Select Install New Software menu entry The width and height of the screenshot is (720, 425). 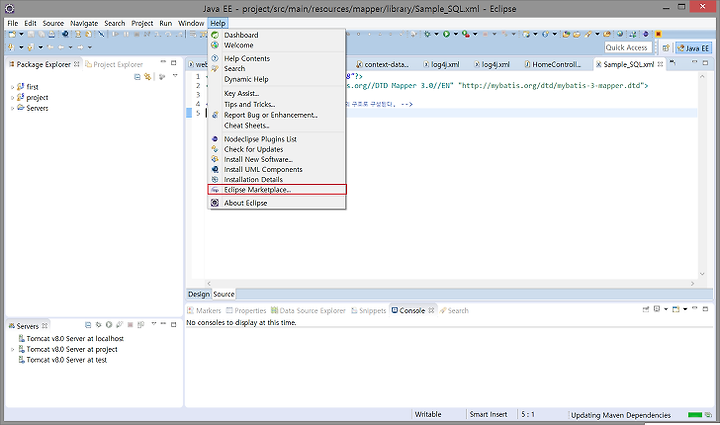[x=277, y=159]
